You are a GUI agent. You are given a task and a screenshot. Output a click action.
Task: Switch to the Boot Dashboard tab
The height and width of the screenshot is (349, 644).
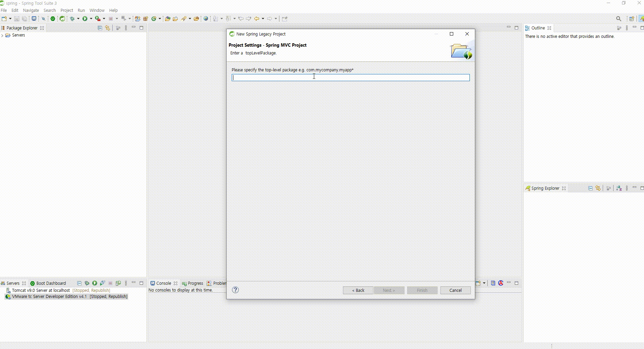tap(48, 283)
